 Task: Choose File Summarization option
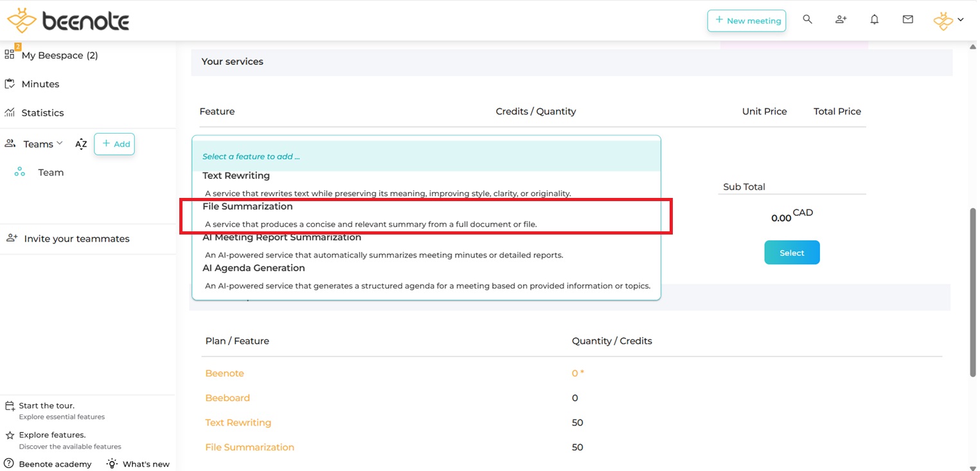(x=247, y=207)
